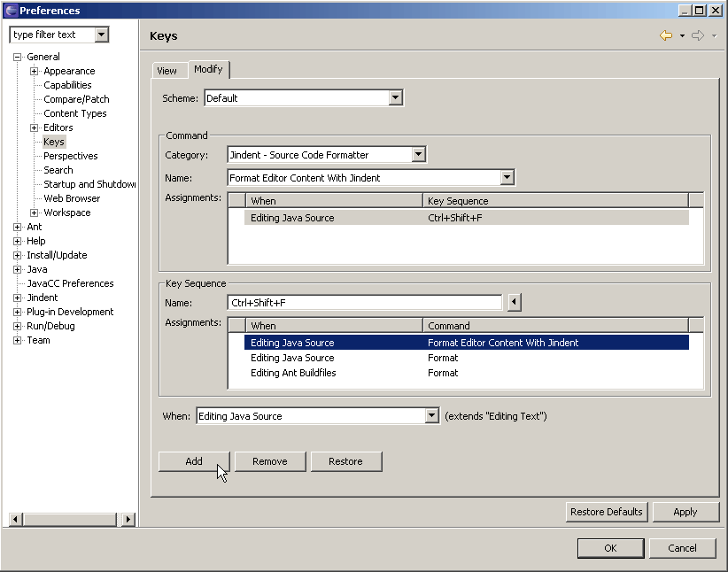Expand the Appearance tree node

(34, 71)
